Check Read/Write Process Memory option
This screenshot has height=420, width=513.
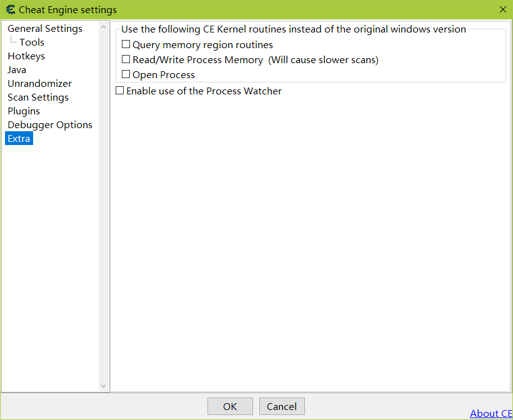126,60
